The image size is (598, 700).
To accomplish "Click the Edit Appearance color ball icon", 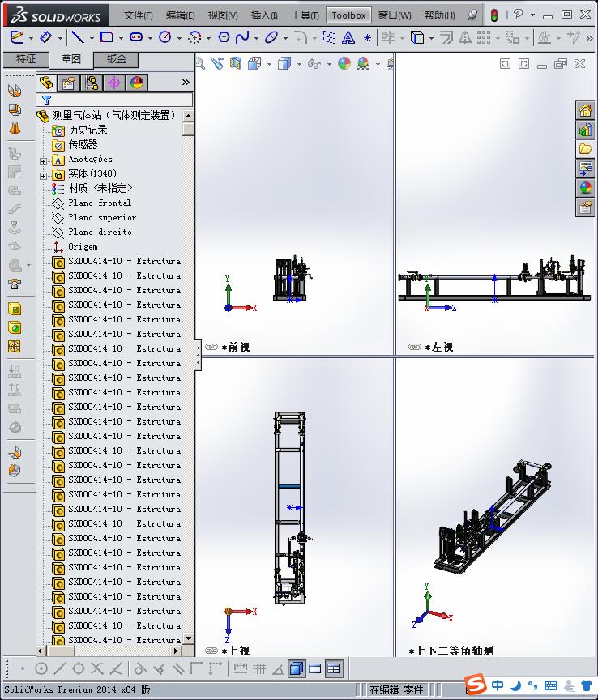I will pyautogui.click(x=344, y=64).
